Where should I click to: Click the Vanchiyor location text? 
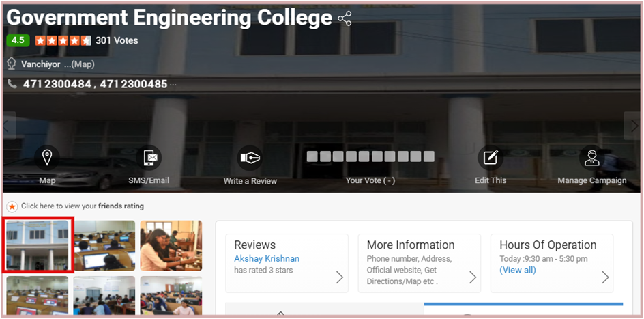click(x=41, y=64)
